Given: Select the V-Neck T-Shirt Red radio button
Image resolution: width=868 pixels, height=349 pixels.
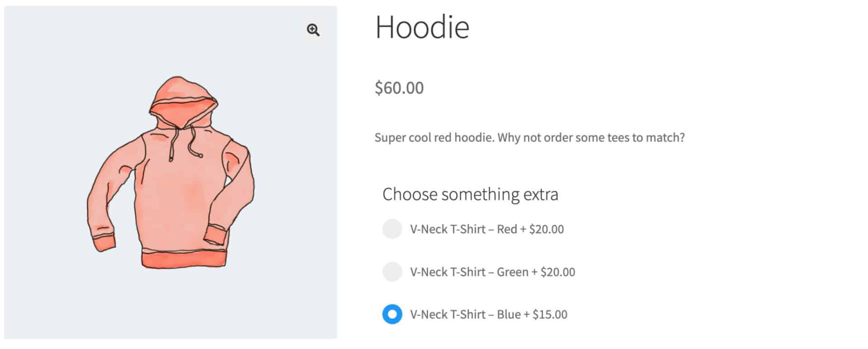Looking at the screenshot, I should pos(392,229).
